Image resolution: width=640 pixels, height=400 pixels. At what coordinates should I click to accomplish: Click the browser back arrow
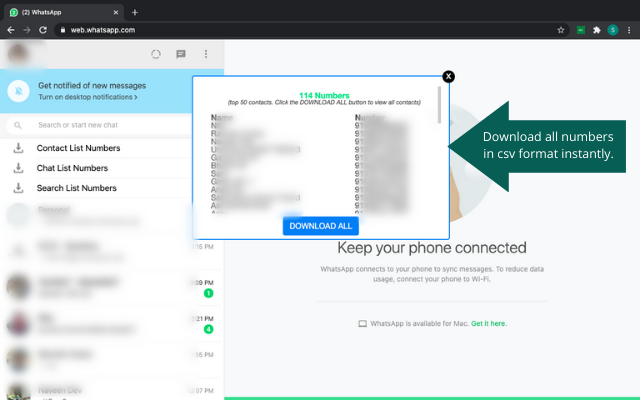click(x=11, y=30)
